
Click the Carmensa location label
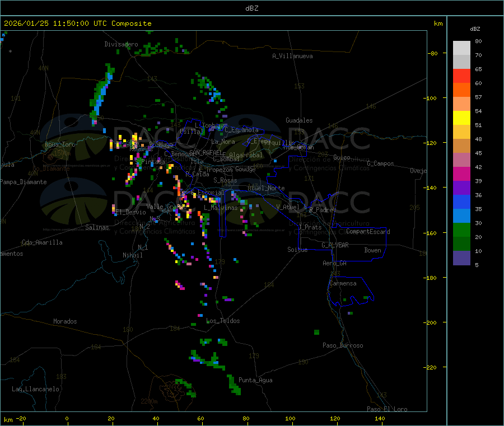(x=343, y=283)
